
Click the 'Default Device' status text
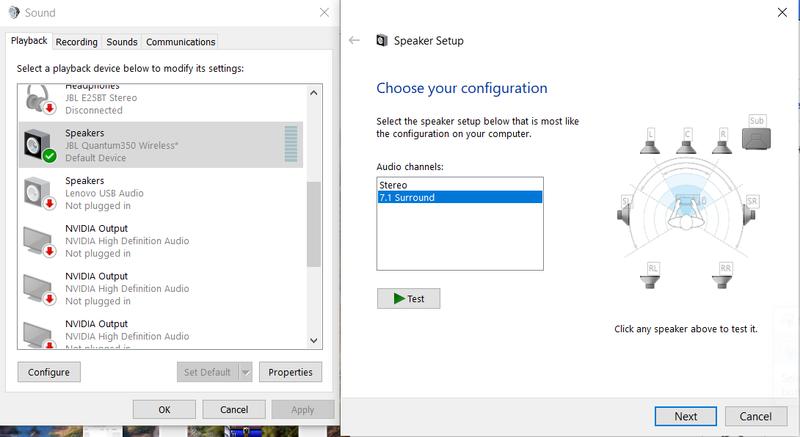tap(95, 158)
